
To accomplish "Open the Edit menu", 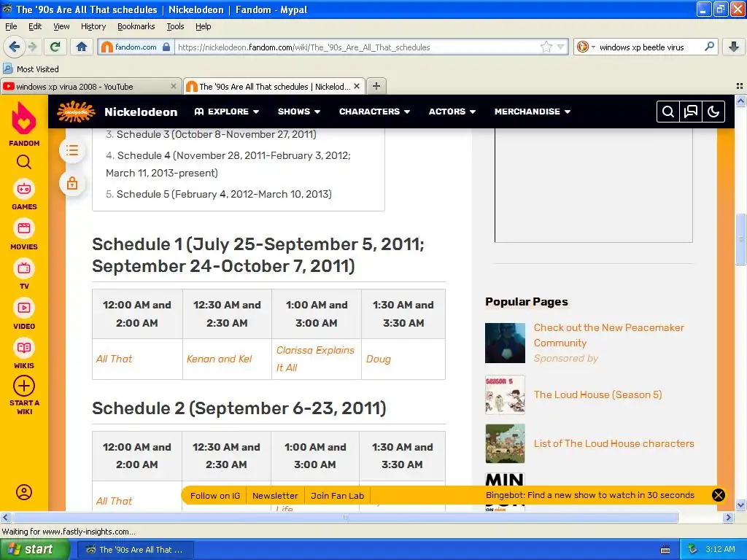I will [x=35, y=26].
